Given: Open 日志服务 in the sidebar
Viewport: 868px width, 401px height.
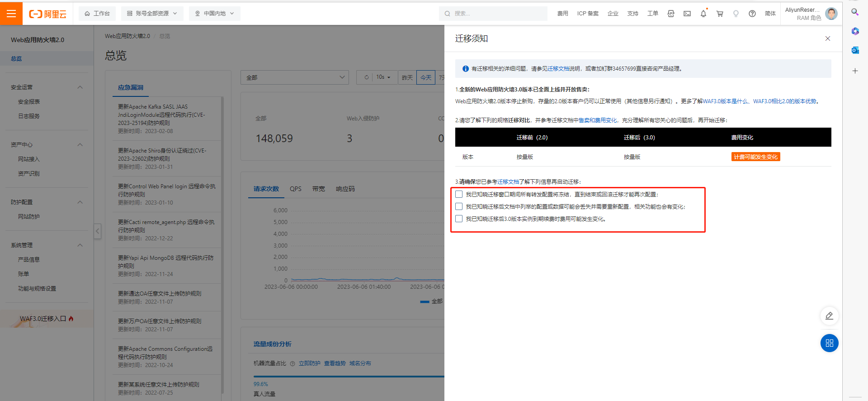Looking at the screenshot, I should 29,116.
